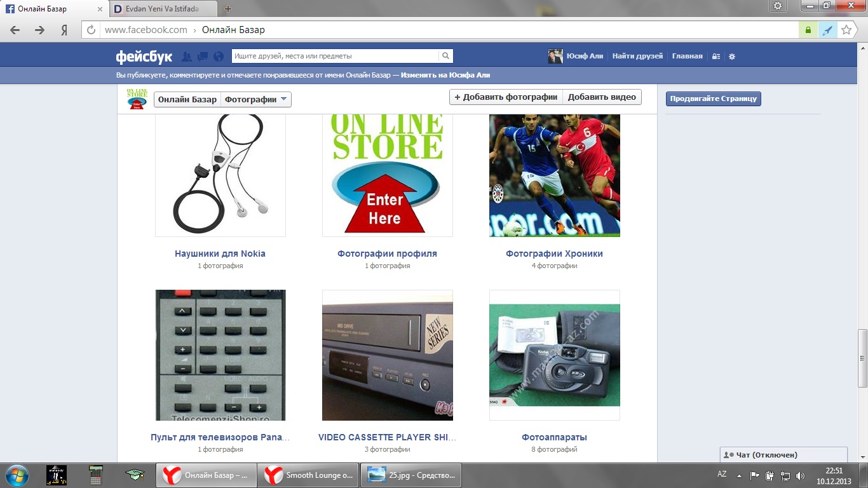Image resolution: width=868 pixels, height=488 pixels.
Task: Open Windows Start menu
Action: [x=17, y=475]
